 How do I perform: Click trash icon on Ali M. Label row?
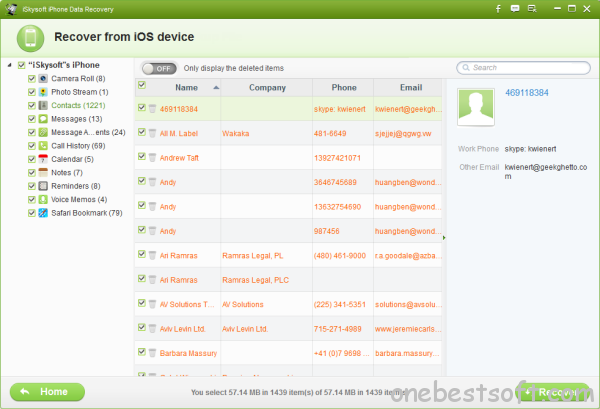click(152, 133)
